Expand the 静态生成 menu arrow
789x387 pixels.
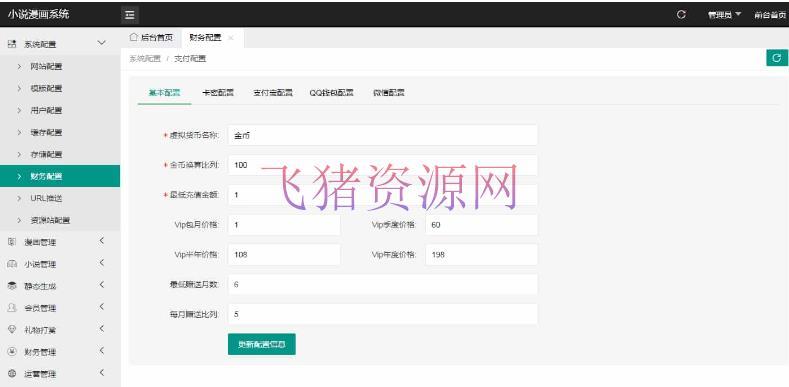click(101, 285)
